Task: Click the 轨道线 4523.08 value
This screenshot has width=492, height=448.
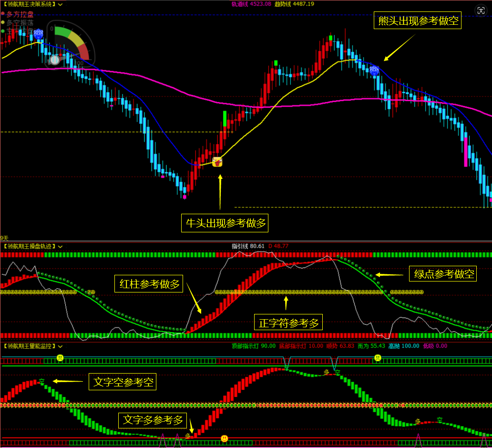Action: click(x=251, y=4)
